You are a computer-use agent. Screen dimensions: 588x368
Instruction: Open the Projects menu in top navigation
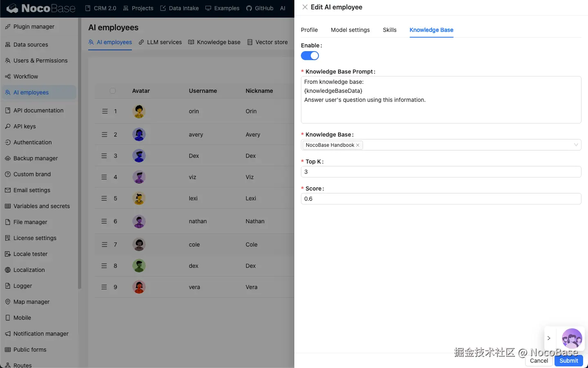pos(138,8)
